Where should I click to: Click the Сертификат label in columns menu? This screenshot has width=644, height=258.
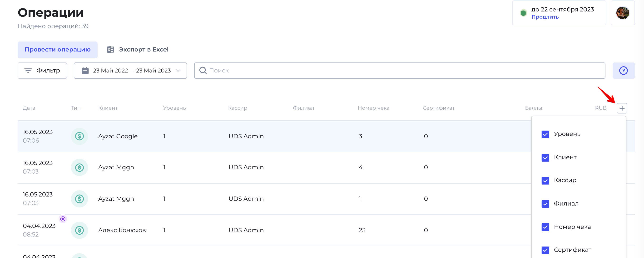pos(573,250)
